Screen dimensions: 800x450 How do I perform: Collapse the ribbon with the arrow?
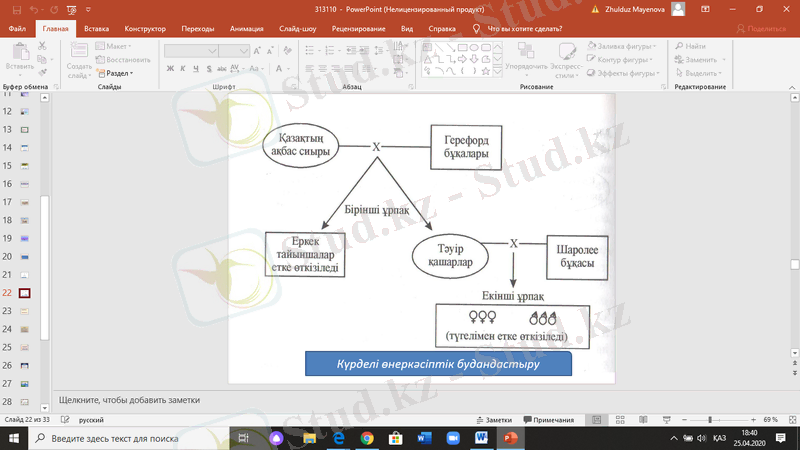coord(792,87)
